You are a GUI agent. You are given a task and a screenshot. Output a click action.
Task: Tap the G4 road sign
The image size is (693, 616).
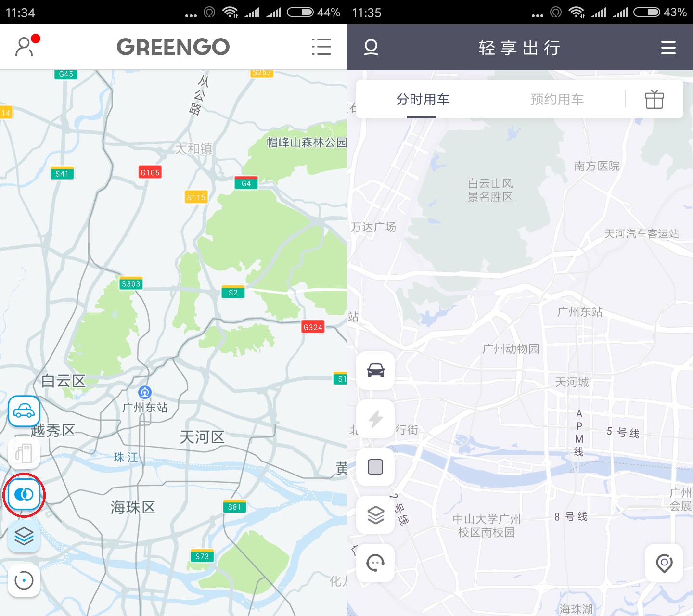(246, 183)
